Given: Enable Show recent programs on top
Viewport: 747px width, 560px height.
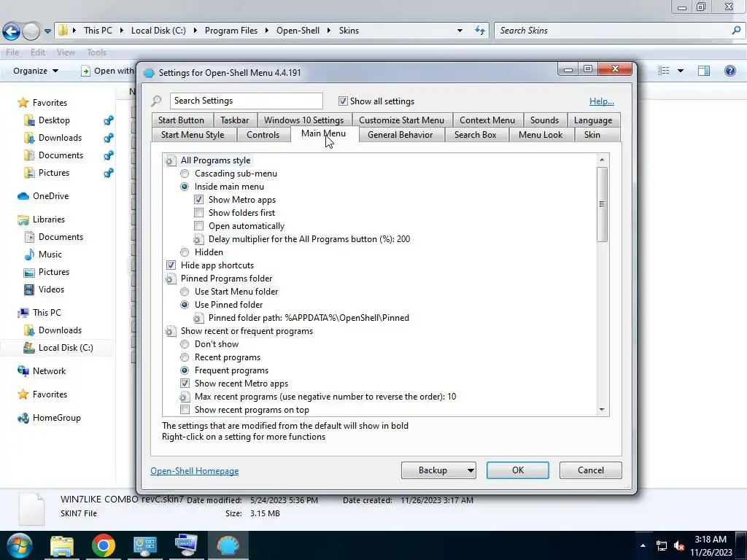Looking at the screenshot, I should pos(185,410).
